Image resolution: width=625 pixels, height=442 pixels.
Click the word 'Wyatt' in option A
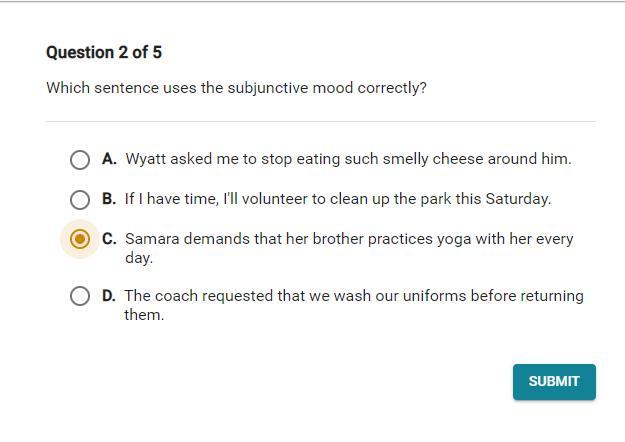point(146,159)
